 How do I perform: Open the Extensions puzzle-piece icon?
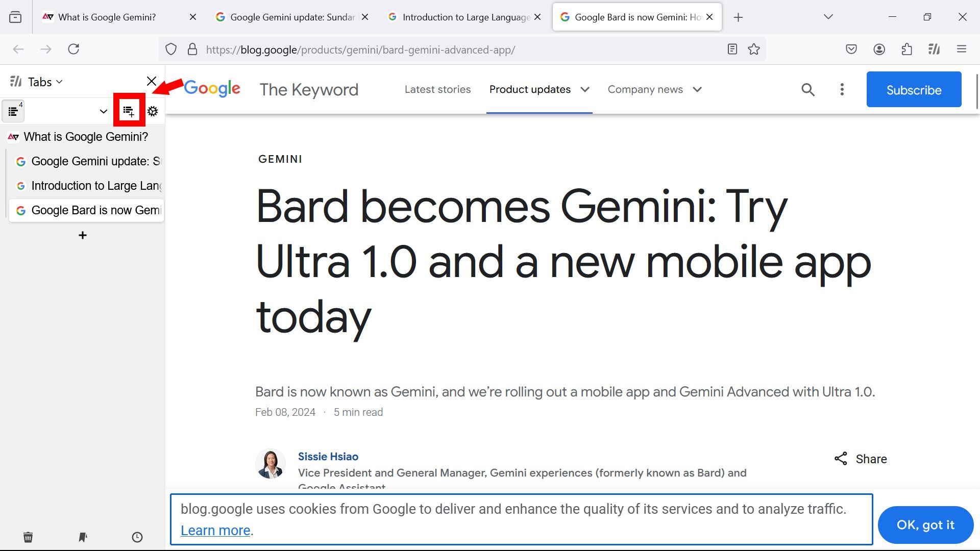[907, 49]
